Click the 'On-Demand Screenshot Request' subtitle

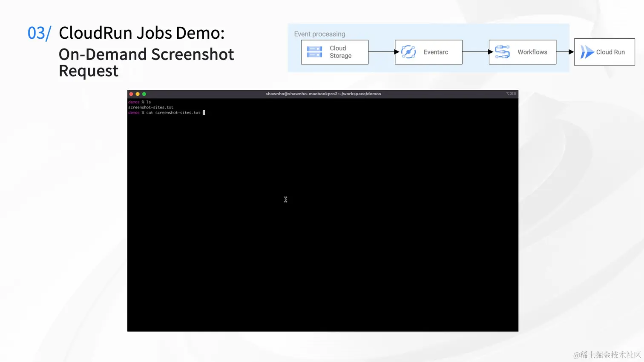click(146, 63)
